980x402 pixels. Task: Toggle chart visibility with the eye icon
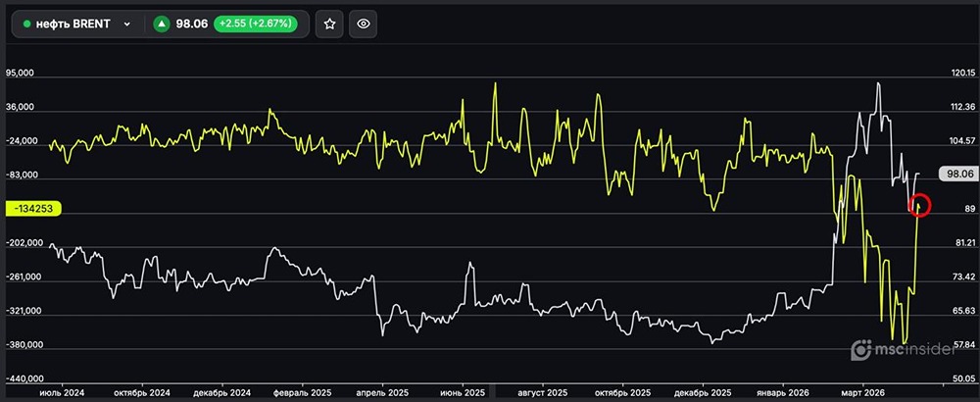(x=364, y=24)
